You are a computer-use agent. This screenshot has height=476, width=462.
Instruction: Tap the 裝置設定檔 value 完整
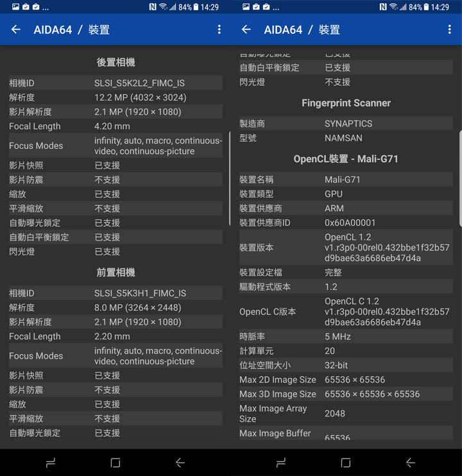tap(333, 272)
